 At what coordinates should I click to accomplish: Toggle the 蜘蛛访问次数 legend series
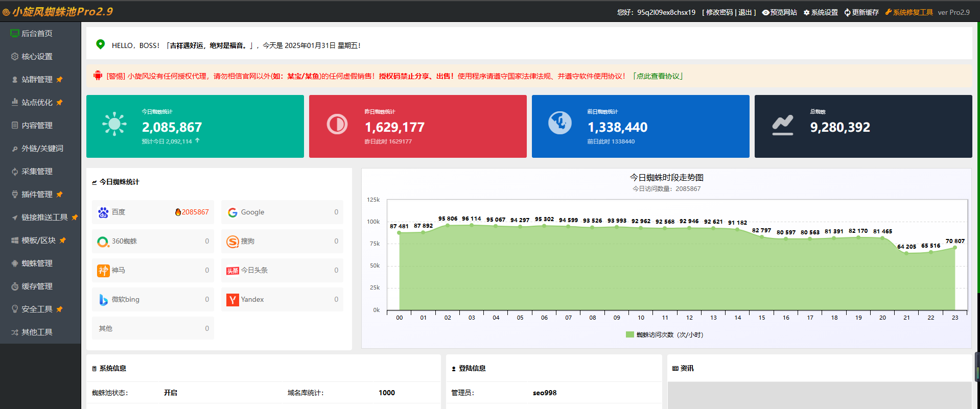pos(664,335)
